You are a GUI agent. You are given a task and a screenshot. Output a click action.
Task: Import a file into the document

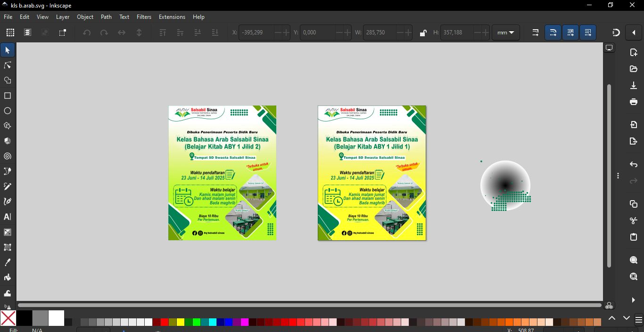pos(634,125)
